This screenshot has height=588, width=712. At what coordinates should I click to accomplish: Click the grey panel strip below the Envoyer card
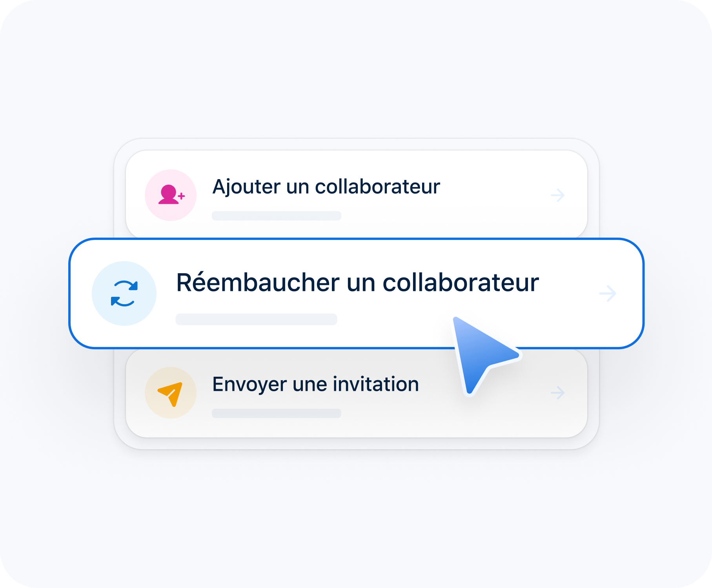(356, 443)
